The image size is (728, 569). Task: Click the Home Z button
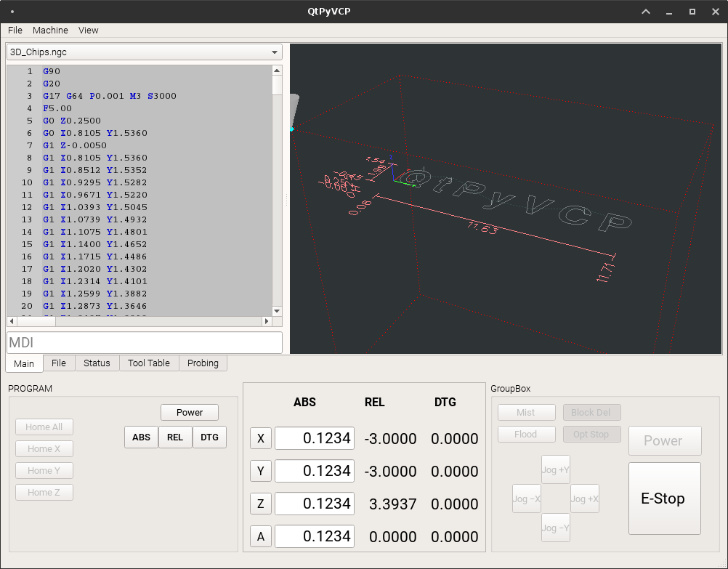(x=44, y=493)
